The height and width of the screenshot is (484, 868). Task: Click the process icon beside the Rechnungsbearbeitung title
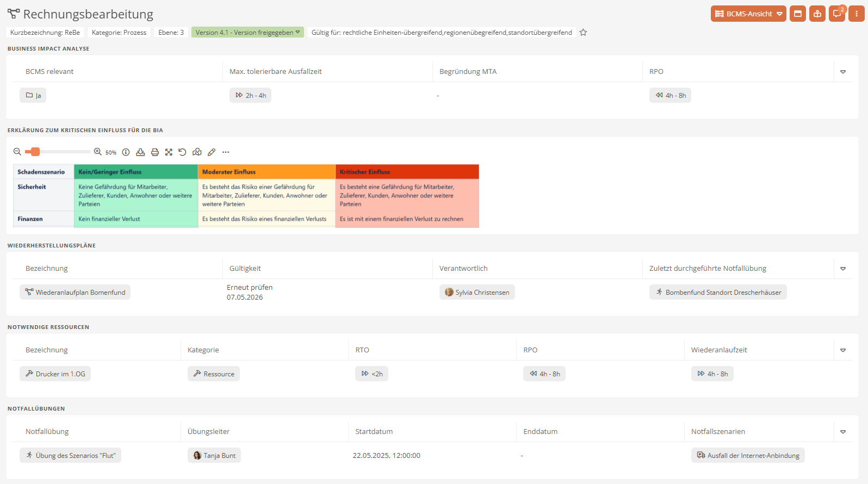[x=14, y=14]
